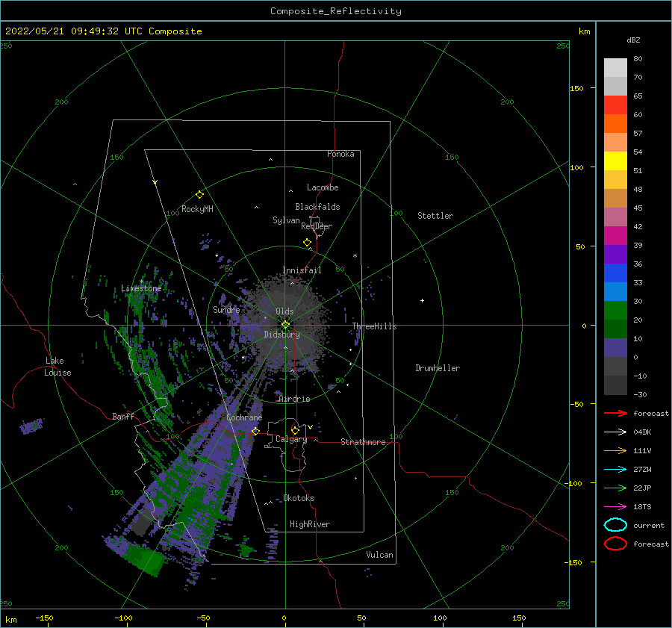Click the Okotoks label

click(299, 498)
